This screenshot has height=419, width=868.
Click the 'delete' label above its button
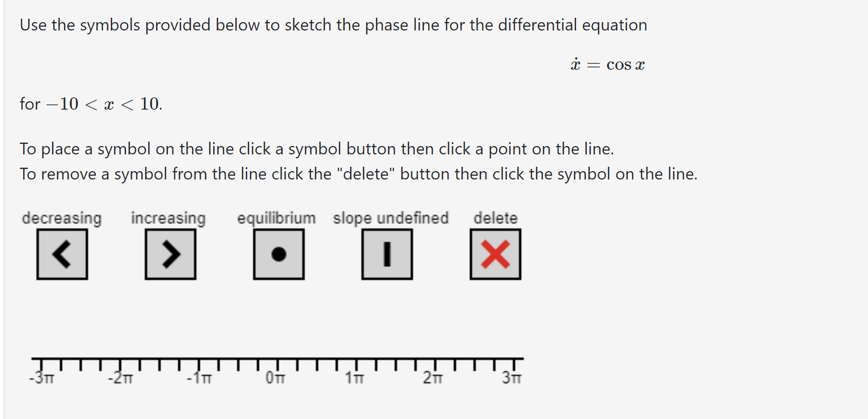coord(495,218)
